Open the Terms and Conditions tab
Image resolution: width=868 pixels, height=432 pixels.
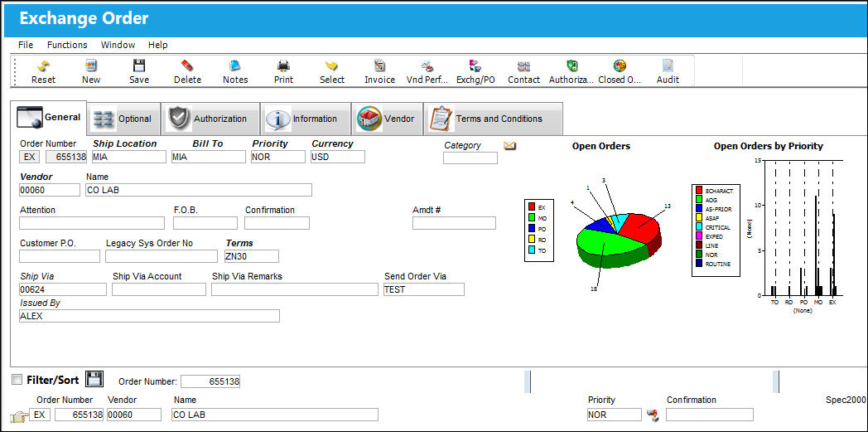493,119
